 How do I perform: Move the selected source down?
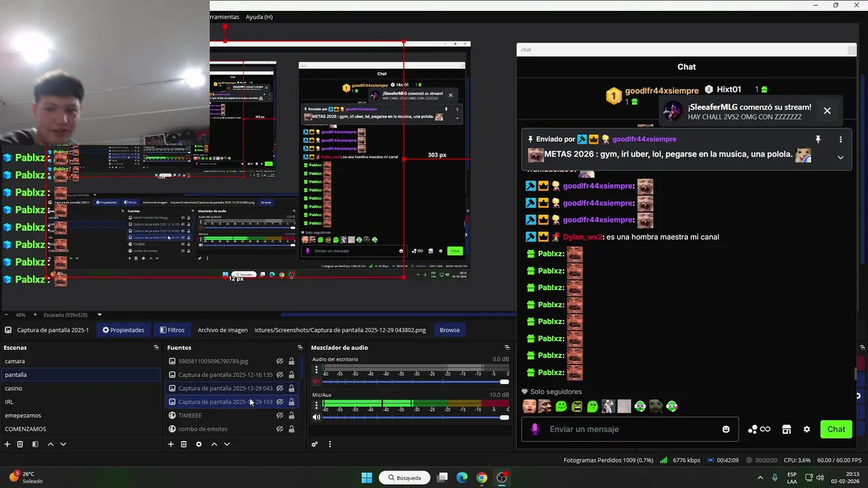[226, 444]
